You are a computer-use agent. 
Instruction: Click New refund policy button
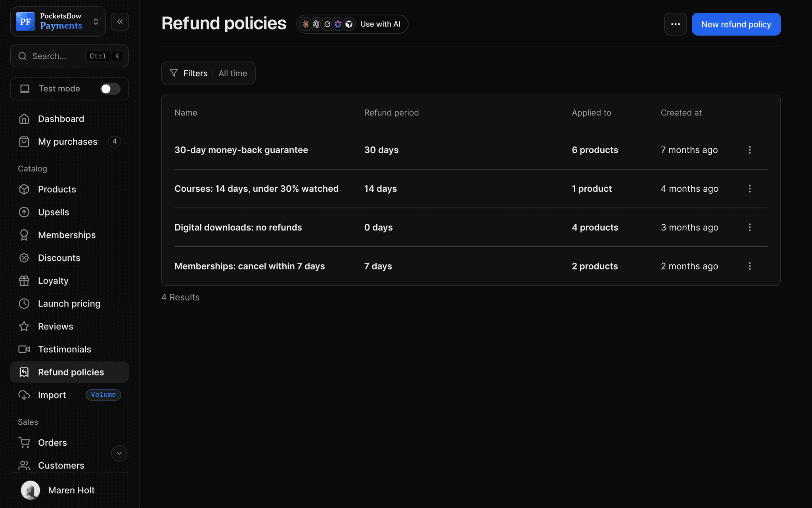tap(736, 24)
